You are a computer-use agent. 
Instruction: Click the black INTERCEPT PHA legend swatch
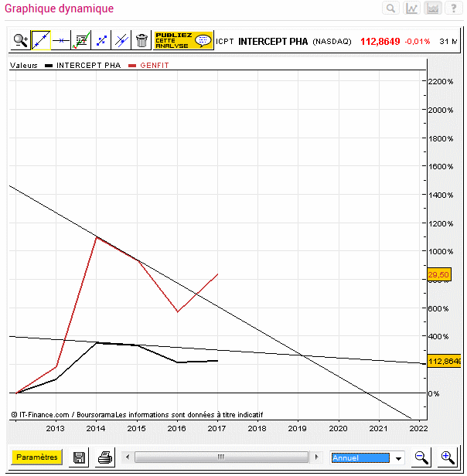(49, 66)
